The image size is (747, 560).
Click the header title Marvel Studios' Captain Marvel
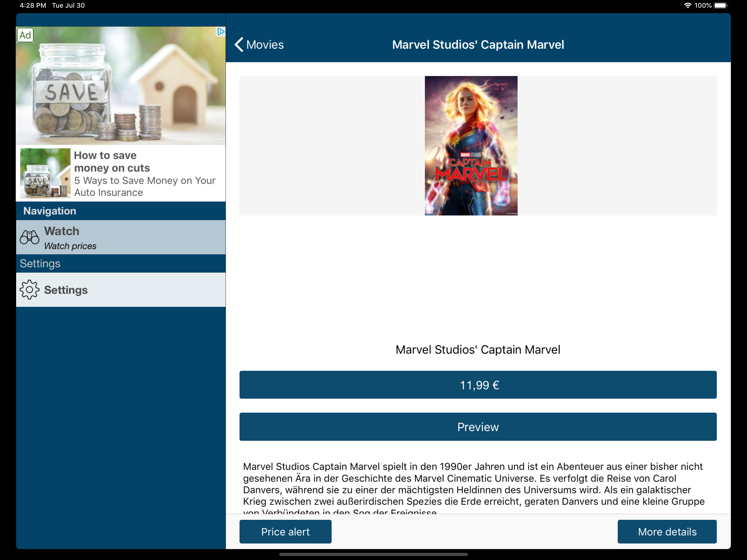pyautogui.click(x=478, y=45)
